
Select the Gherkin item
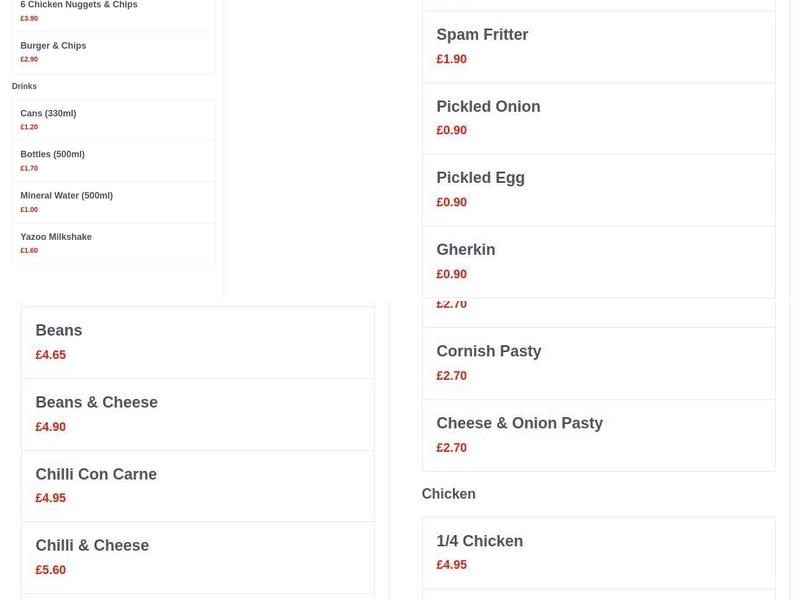[x=465, y=250]
